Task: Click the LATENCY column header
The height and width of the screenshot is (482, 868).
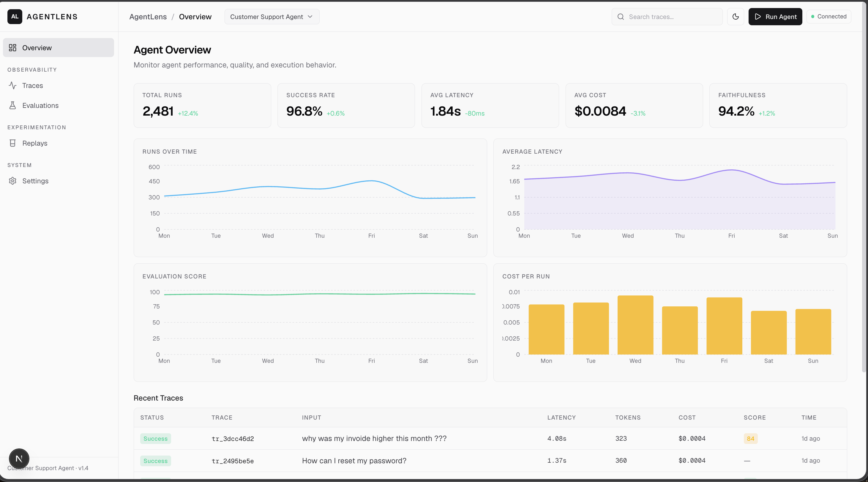Action: coord(561,417)
